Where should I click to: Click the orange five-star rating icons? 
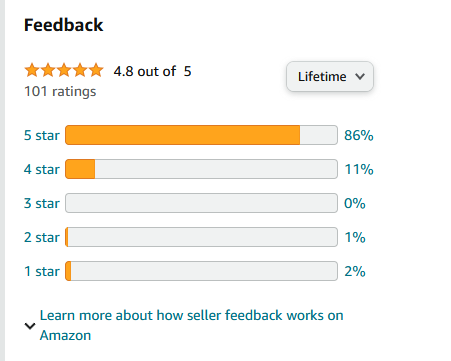click(x=64, y=70)
